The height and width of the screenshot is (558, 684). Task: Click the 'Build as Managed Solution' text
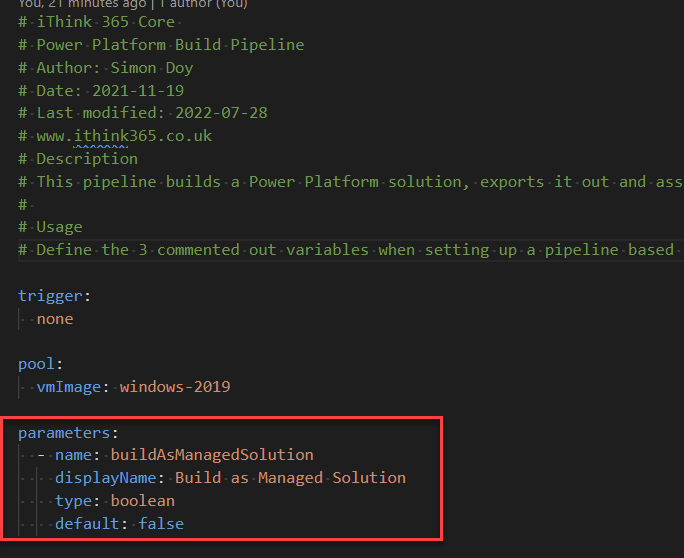coord(290,478)
